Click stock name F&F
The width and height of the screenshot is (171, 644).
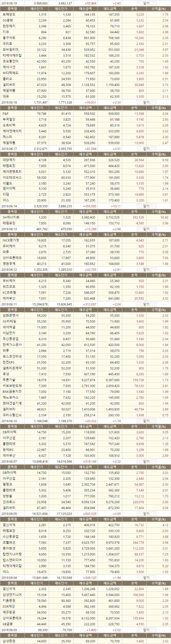6,114
